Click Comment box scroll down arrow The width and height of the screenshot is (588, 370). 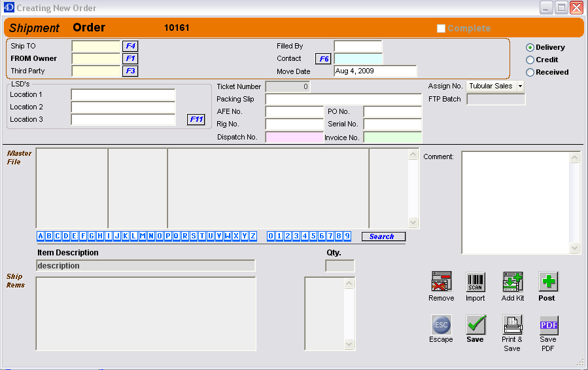point(575,248)
